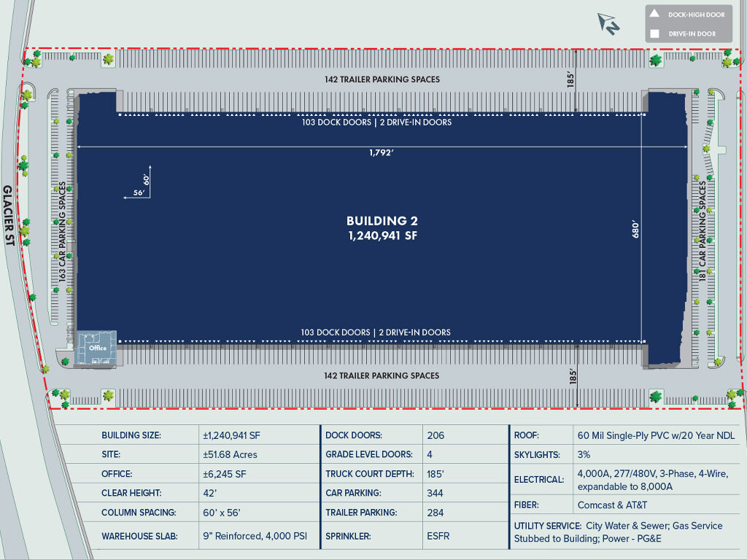Image resolution: width=747 pixels, height=560 pixels.
Task: Click the Truck Court Depth 185' value
Action: 436,474
